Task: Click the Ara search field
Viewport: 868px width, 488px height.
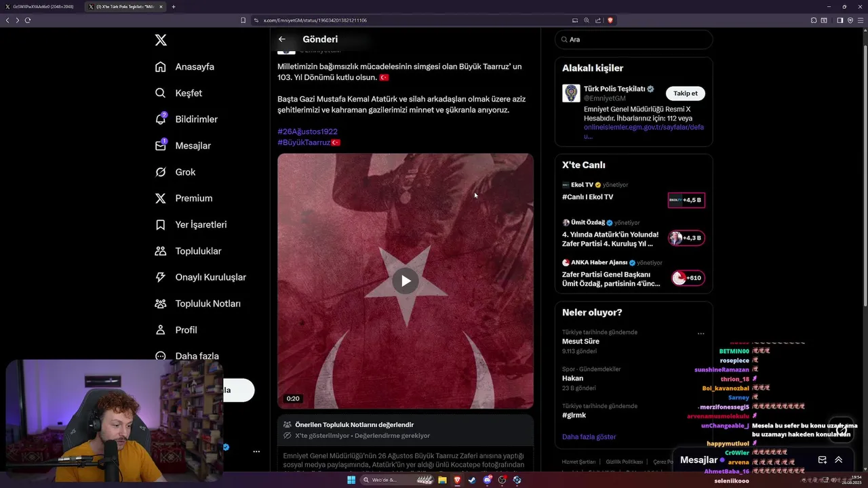Action: coord(633,39)
